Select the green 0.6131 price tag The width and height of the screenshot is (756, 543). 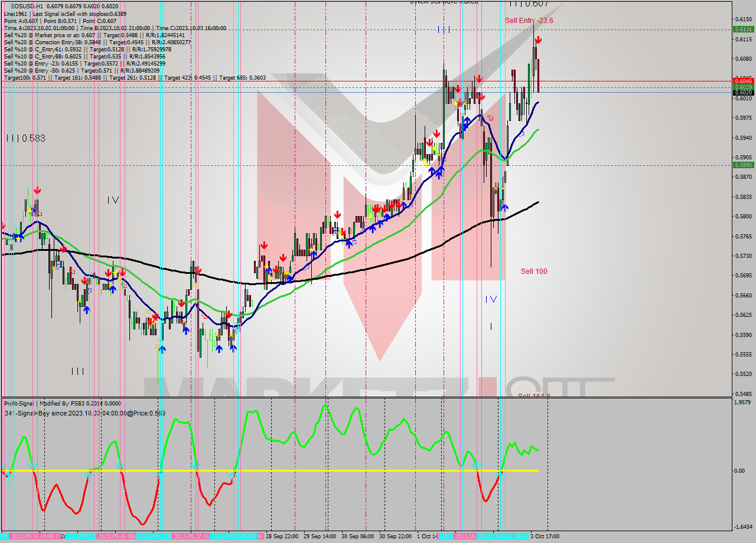click(x=743, y=29)
